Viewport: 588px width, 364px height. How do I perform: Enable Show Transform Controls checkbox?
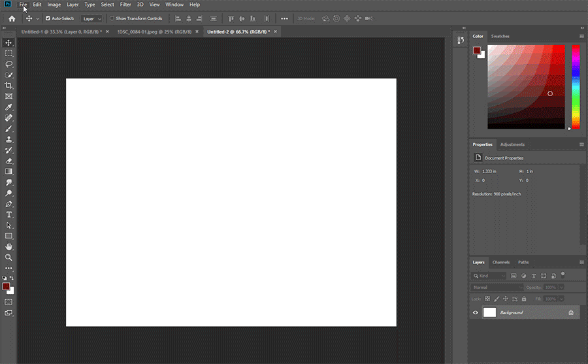(112, 18)
